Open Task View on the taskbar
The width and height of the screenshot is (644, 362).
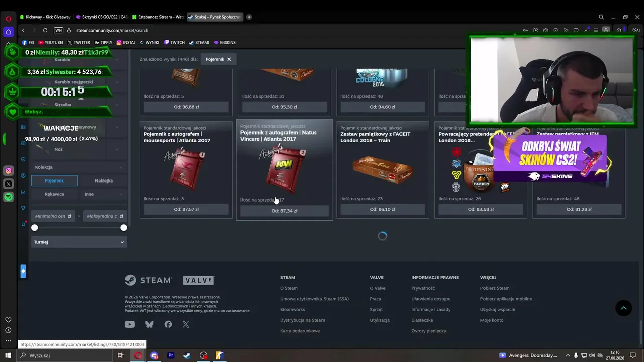(x=120, y=355)
